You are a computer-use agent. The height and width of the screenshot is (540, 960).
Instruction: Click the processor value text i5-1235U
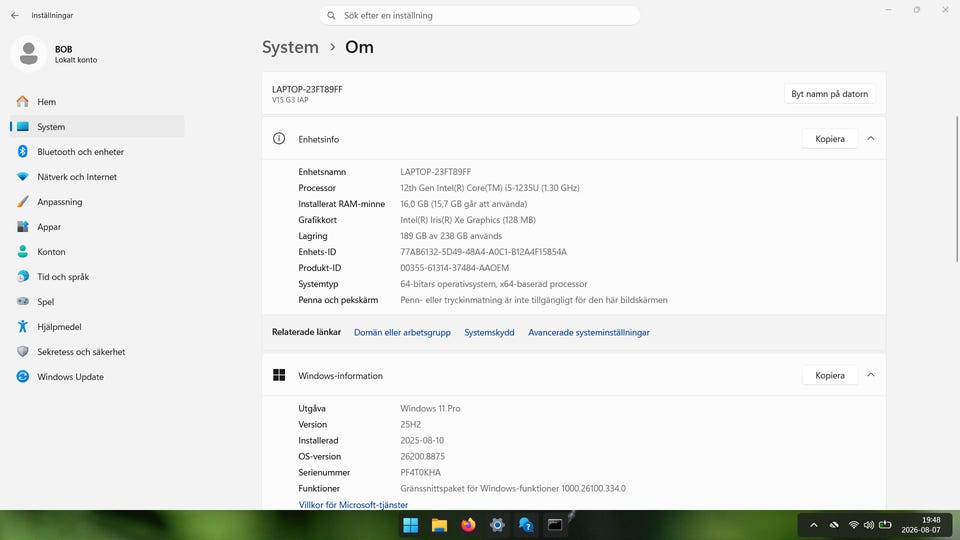pyautogui.click(x=521, y=188)
